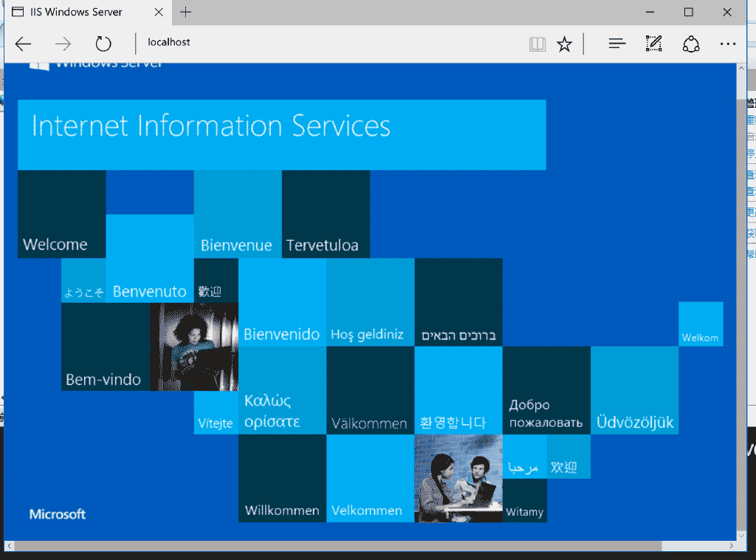Click the Καλώς ορίσατε tile
Image resolution: width=756 pixels, height=560 pixels.
point(282,390)
